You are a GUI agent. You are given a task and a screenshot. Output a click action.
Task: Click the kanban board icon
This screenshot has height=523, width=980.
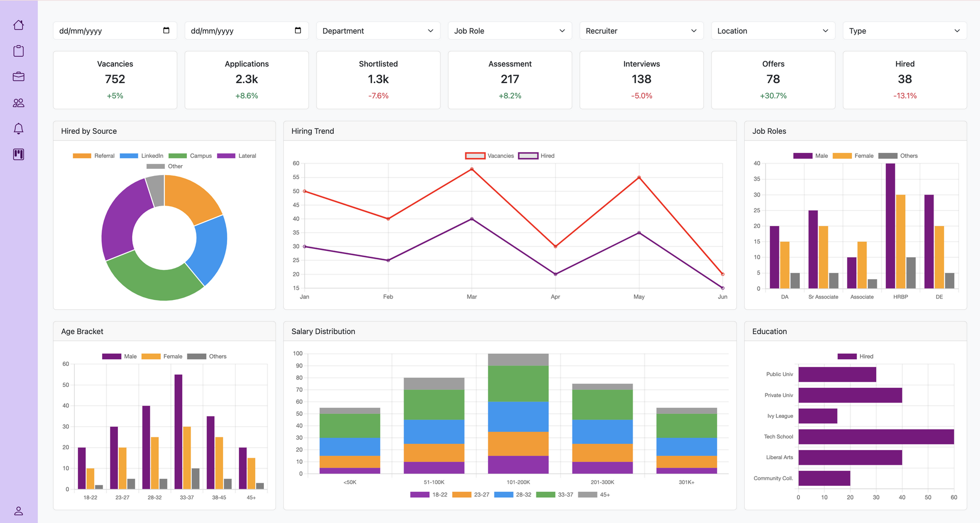18,155
